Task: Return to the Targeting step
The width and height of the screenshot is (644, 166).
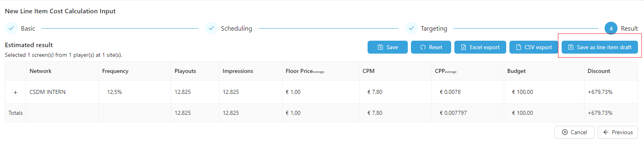Action: [x=434, y=29]
